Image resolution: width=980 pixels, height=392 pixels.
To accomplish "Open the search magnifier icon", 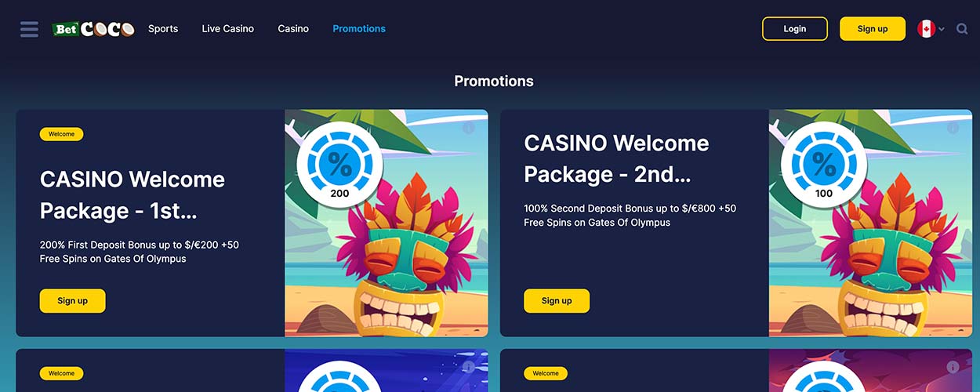I will point(962,29).
